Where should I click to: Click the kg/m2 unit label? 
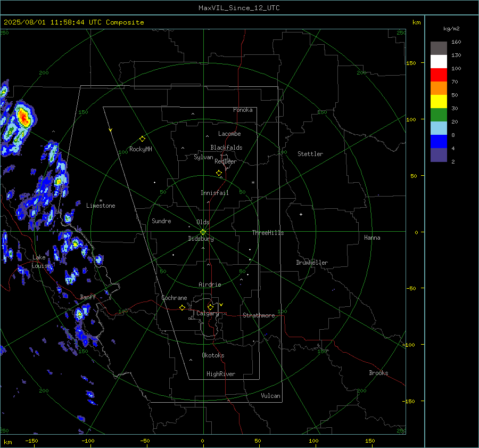click(x=451, y=28)
